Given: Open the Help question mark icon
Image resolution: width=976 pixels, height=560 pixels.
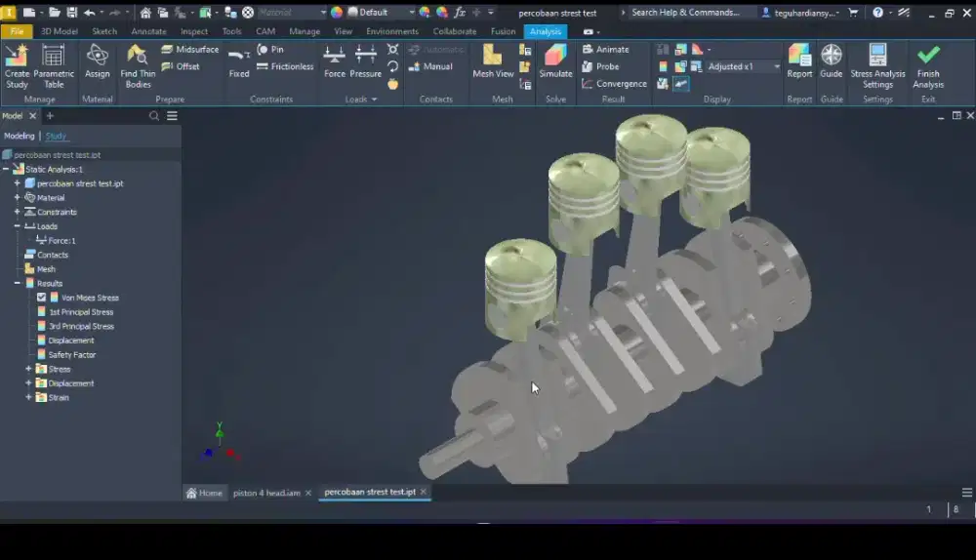Looking at the screenshot, I should (x=877, y=13).
